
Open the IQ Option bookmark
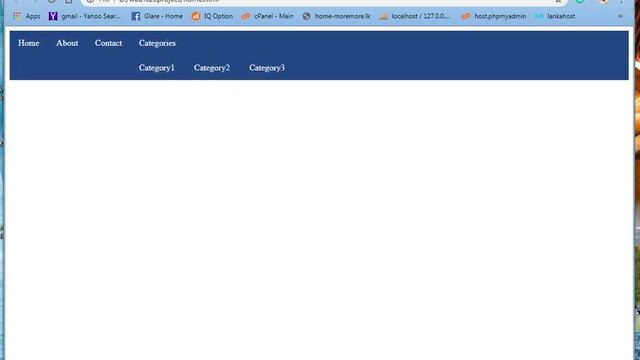click(212, 16)
